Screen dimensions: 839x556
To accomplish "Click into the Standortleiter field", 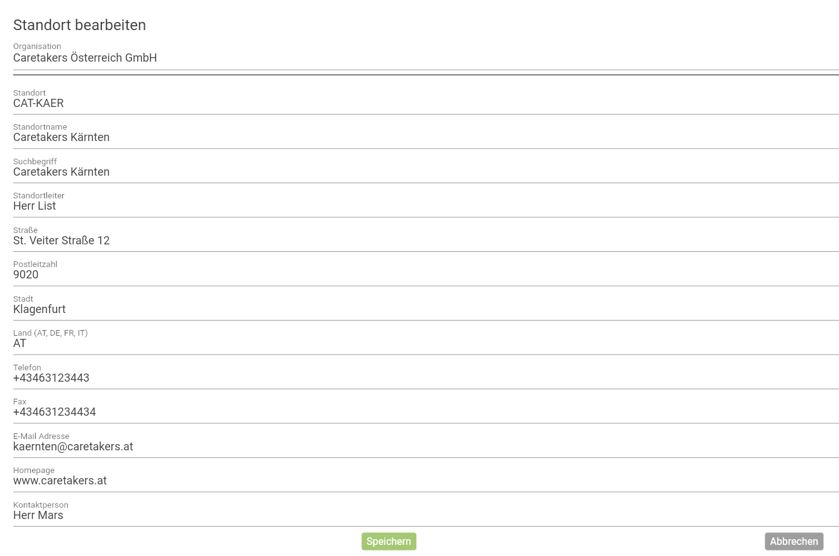I will [x=420, y=206].
